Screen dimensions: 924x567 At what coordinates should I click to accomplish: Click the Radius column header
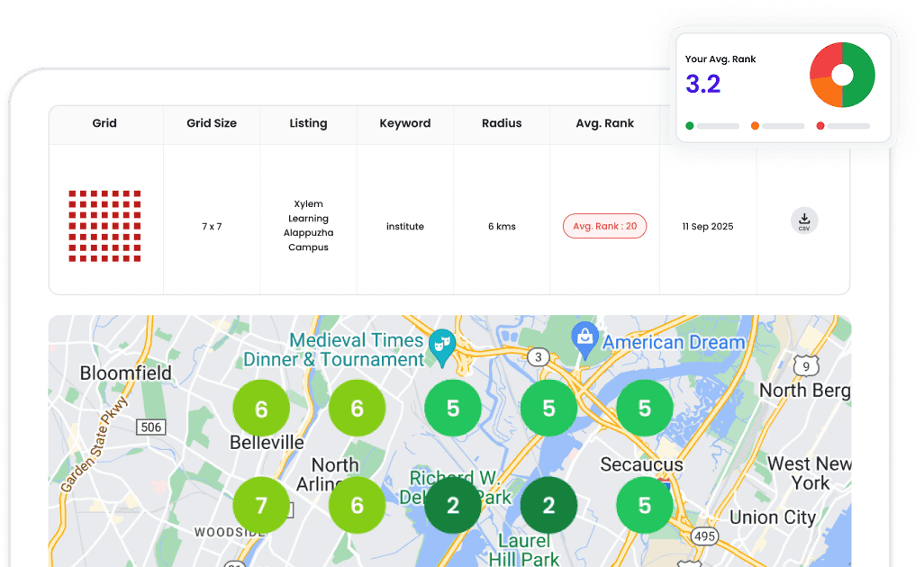[x=502, y=123]
